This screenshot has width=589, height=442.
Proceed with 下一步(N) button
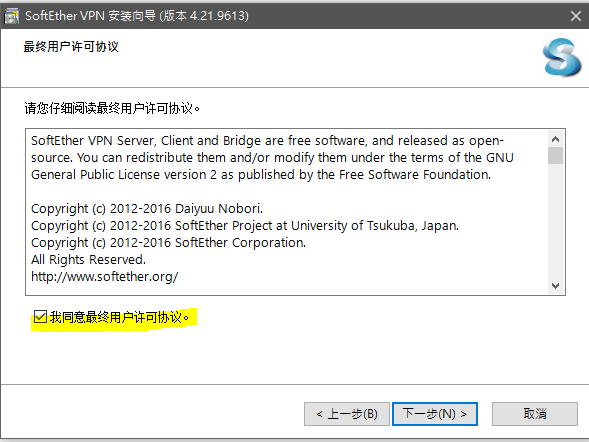click(x=435, y=414)
